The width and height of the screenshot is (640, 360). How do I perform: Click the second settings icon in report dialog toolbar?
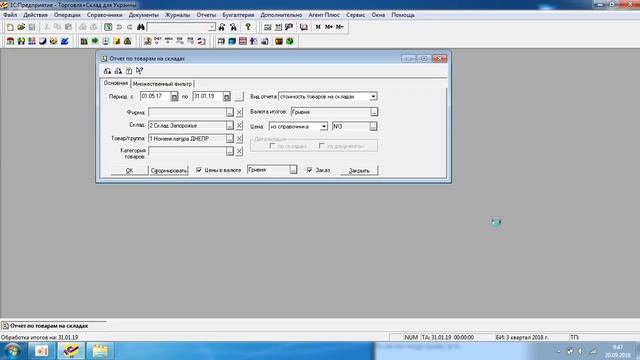pyautogui.click(x=118, y=71)
